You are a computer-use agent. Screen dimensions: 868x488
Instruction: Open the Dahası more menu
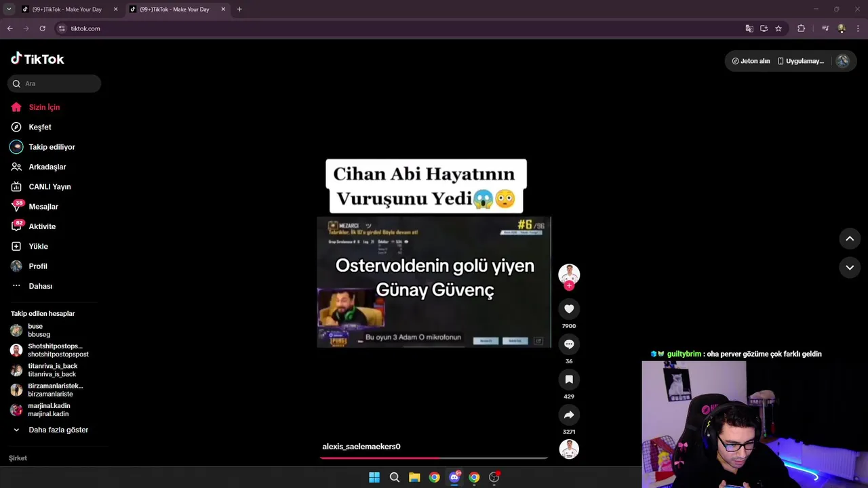click(x=40, y=286)
